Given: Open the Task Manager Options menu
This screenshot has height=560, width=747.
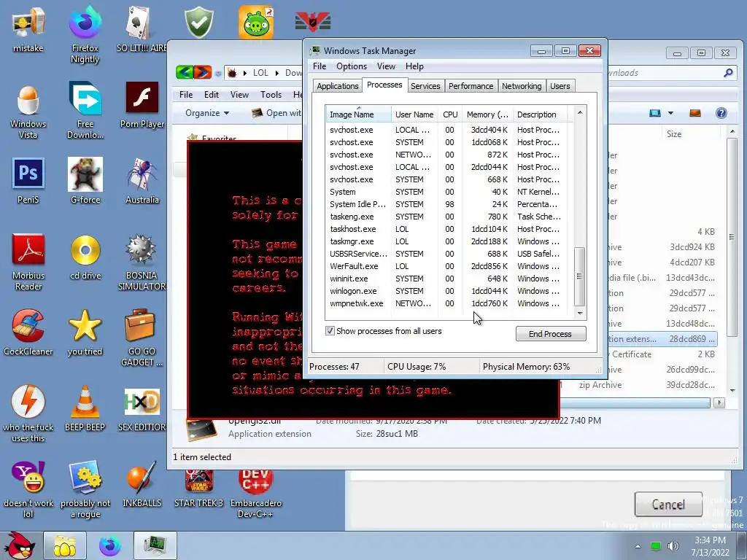Looking at the screenshot, I should point(352,66).
